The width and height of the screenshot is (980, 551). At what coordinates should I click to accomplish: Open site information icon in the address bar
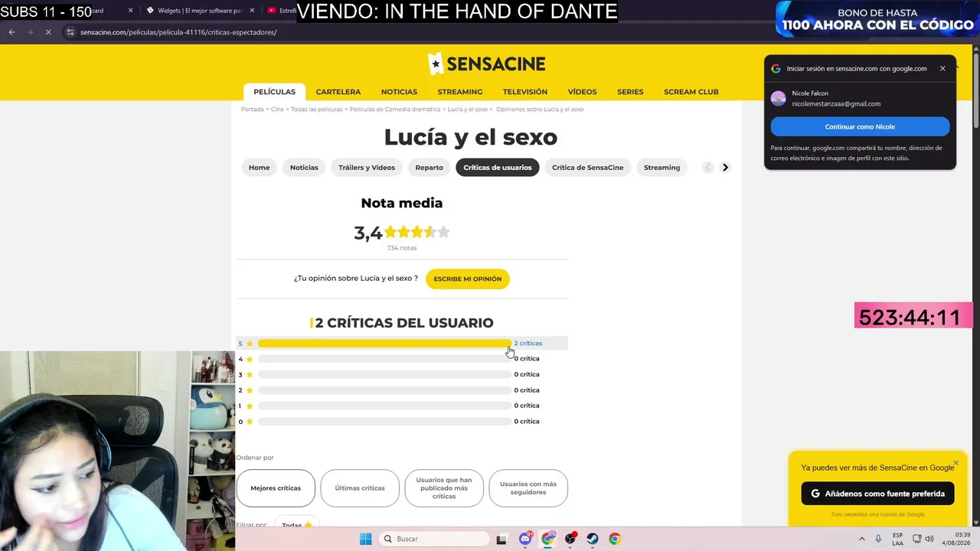70,32
